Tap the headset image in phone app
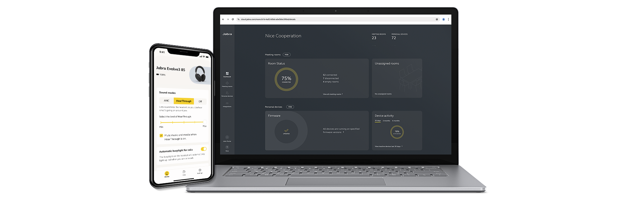This screenshot has width=644, height=201. 200,74
